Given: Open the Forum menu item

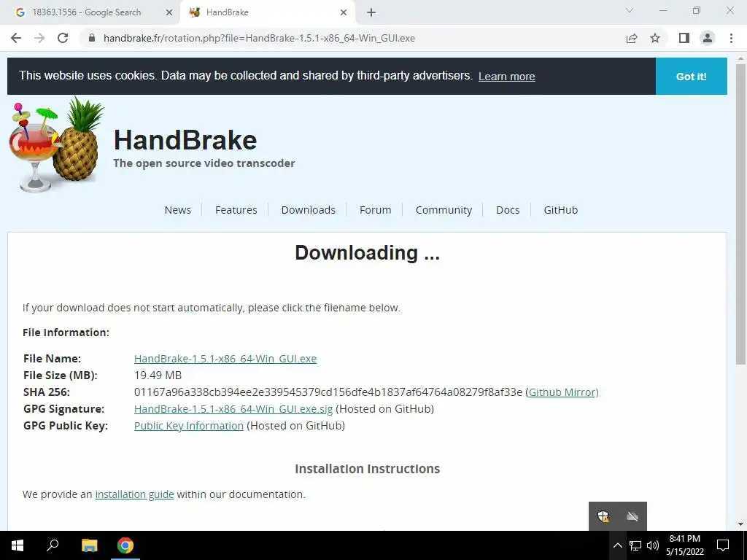Looking at the screenshot, I should click(x=376, y=210).
